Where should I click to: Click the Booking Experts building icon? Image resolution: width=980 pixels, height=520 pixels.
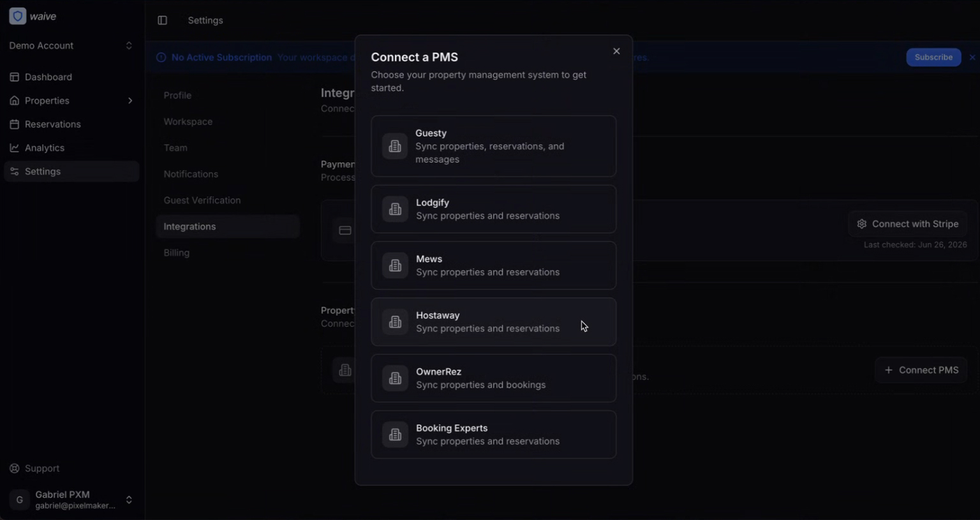point(395,435)
